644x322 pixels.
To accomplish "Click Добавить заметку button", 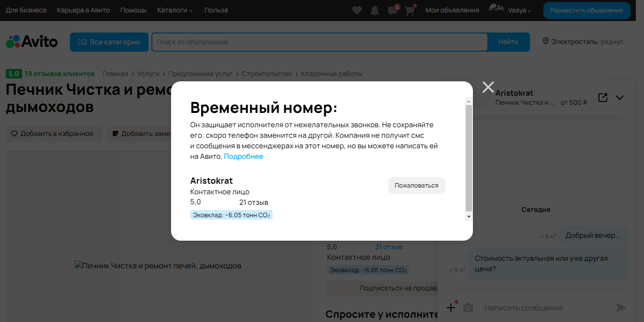I will 139,133.
